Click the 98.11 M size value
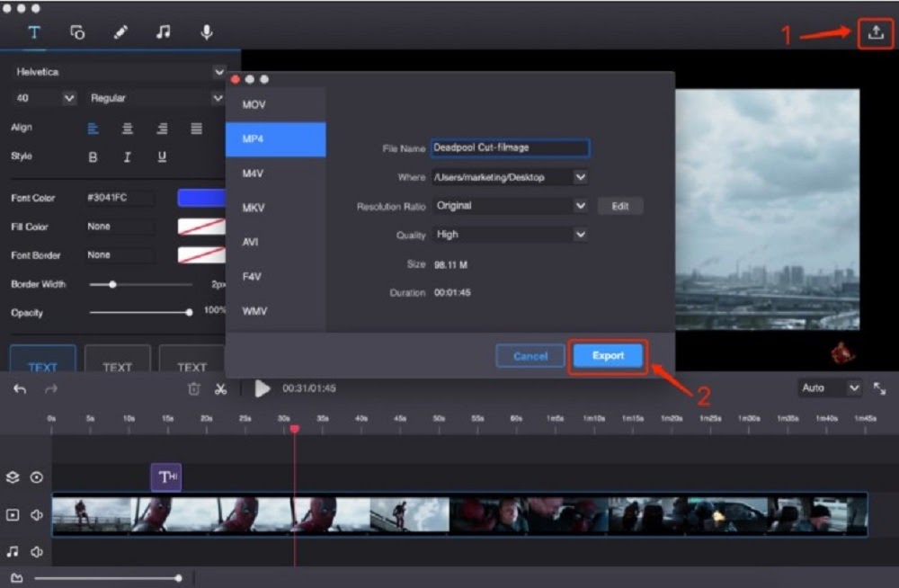 [x=450, y=265]
